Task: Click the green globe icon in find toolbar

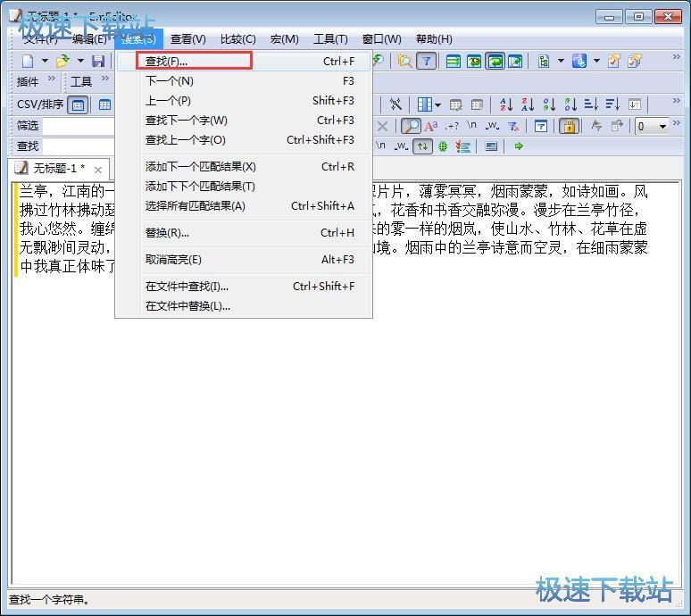Action: [x=443, y=146]
